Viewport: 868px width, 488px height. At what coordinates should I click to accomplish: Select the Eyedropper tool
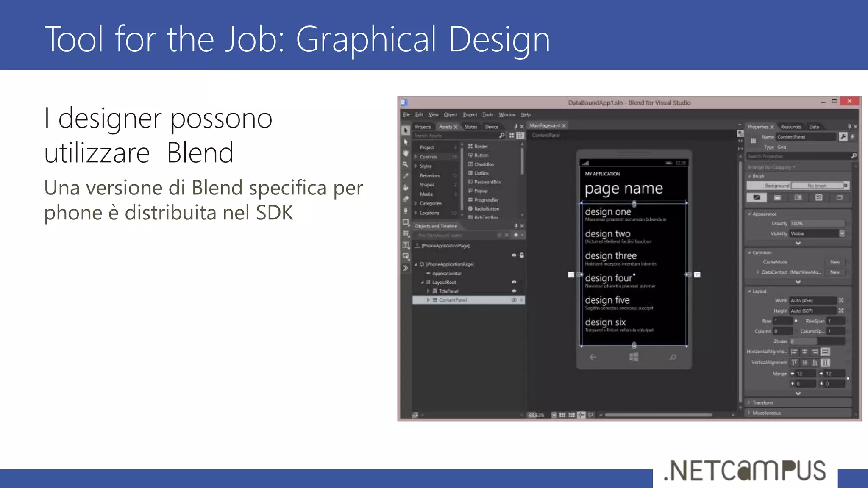406,176
